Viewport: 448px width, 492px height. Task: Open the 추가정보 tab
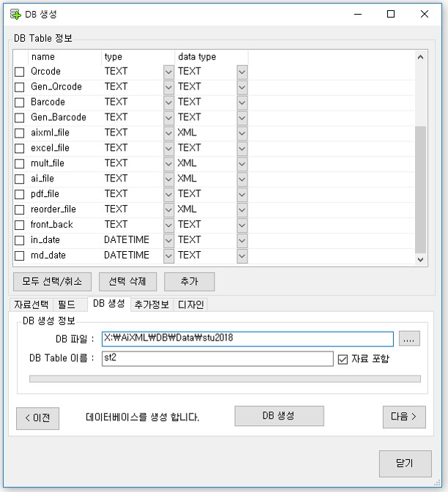[x=152, y=305]
